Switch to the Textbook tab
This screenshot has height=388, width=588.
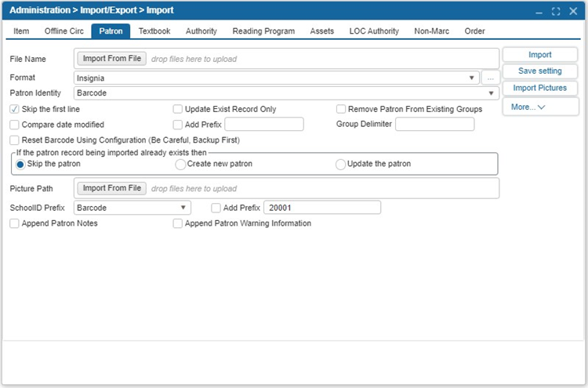click(154, 31)
